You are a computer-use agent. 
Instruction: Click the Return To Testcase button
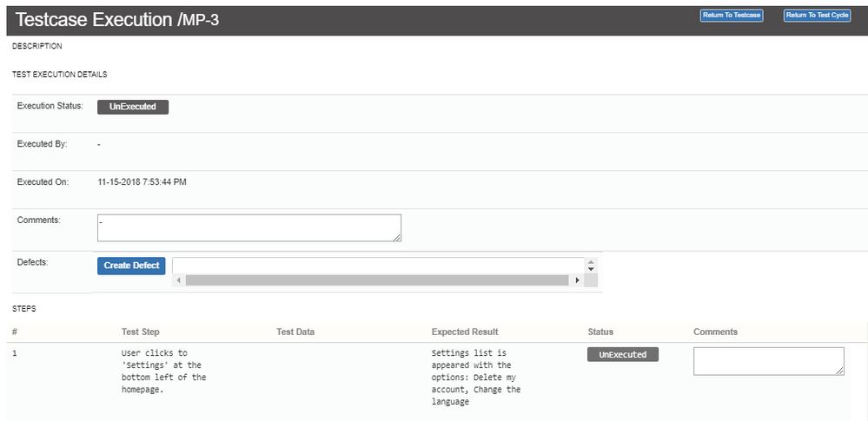click(x=732, y=16)
